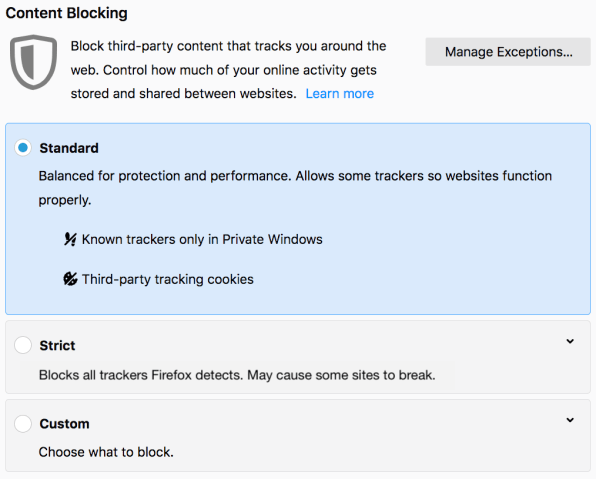The height and width of the screenshot is (479, 596).
Task: Click the Standard label text
Action: pos(69,148)
